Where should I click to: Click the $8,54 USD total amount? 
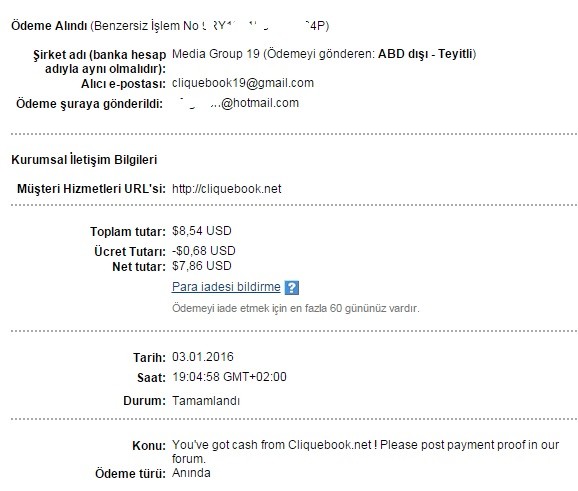coord(202,231)
